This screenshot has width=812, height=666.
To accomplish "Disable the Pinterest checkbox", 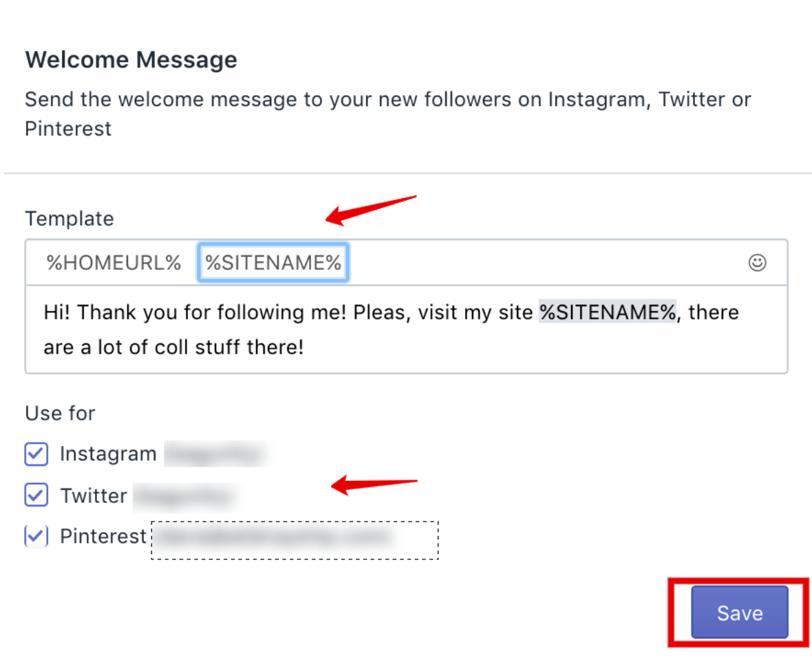I will coord(36,537).
